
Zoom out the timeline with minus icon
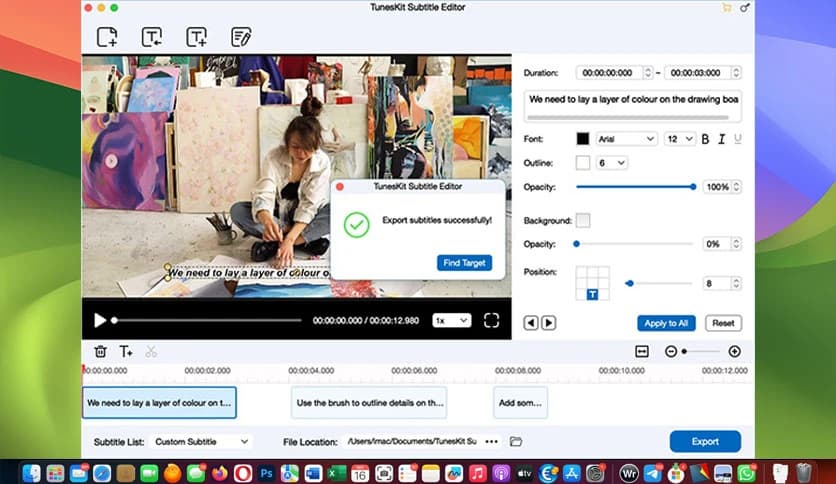671,351
